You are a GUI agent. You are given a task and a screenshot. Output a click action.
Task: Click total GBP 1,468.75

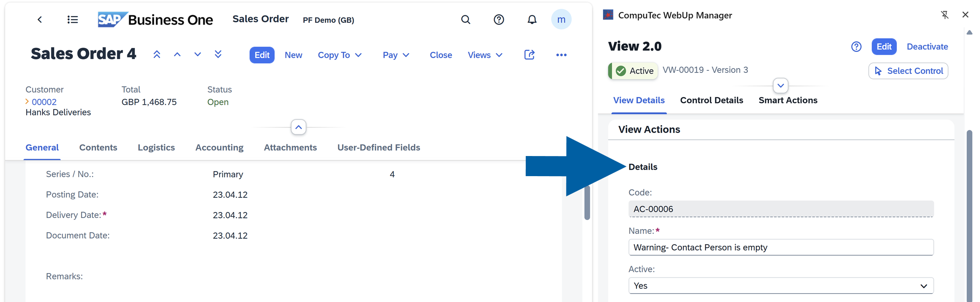click(149, 102)
